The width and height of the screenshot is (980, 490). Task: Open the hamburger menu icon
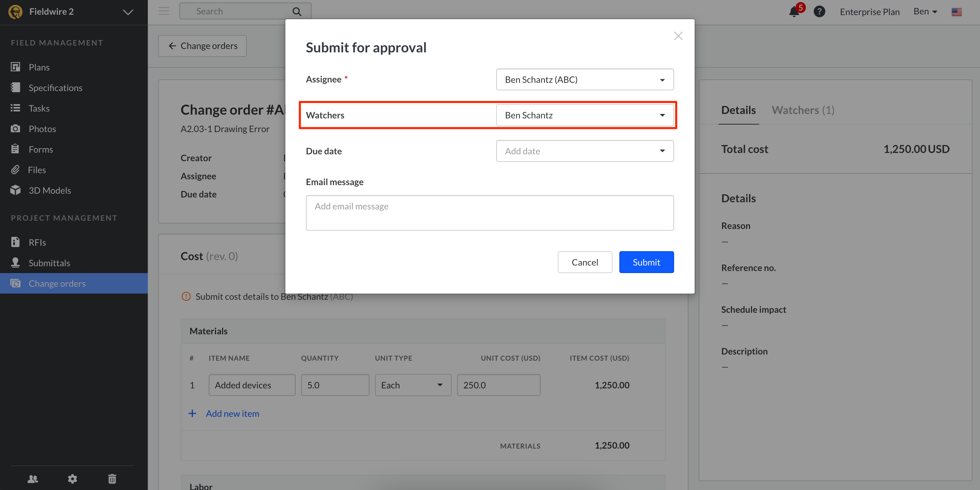point(164,11)
